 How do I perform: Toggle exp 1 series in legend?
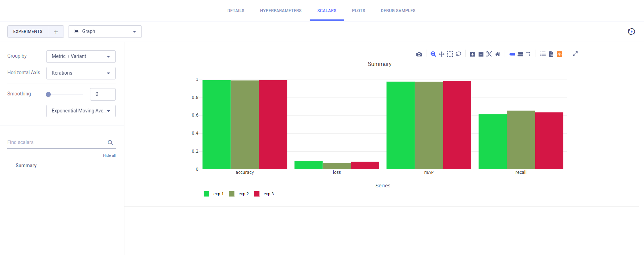(x=213, y=194)
